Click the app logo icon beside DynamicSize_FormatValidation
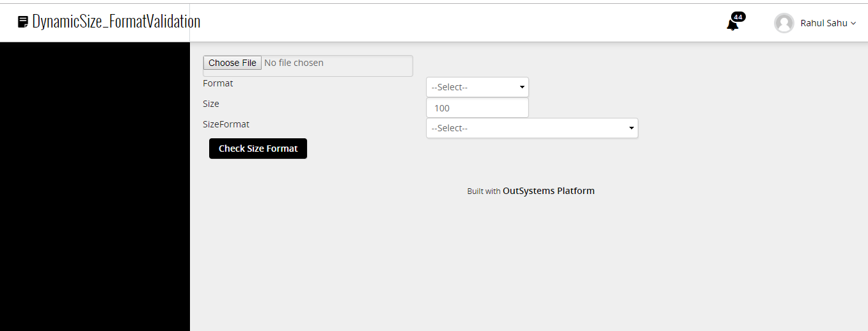The width and height of the screenshot is (868, 331). click(23, 22)
